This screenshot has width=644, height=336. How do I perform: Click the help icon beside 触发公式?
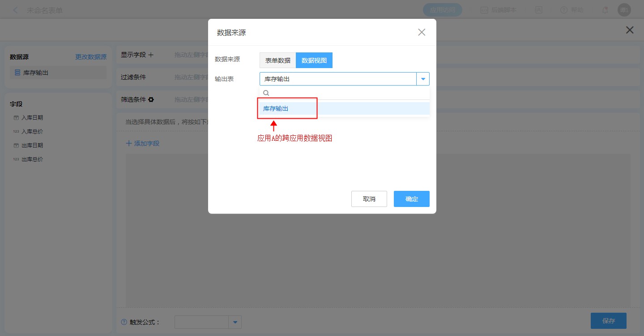click(124, 322)
